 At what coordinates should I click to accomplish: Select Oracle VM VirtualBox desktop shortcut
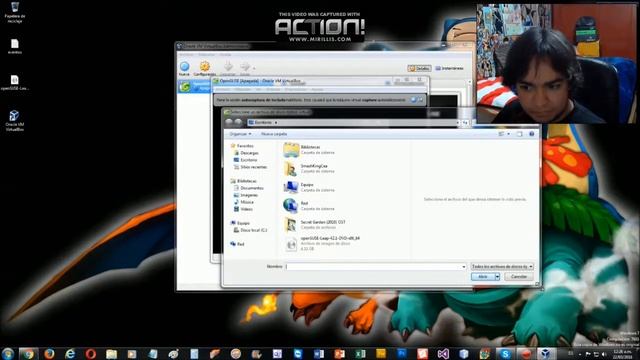15,120
